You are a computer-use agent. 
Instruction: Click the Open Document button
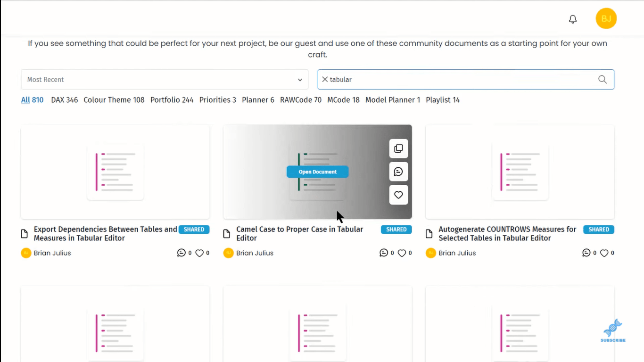318,172
